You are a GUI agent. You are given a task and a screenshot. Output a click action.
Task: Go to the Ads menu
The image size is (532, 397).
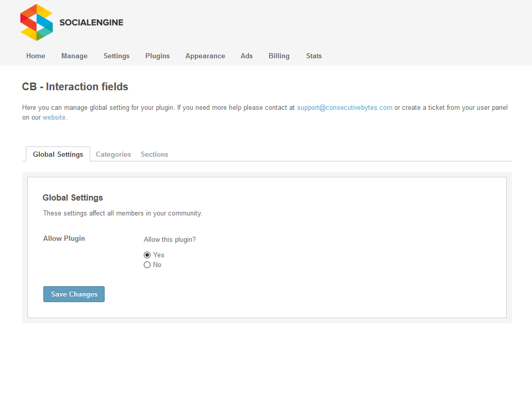click(x=246, y=56)
